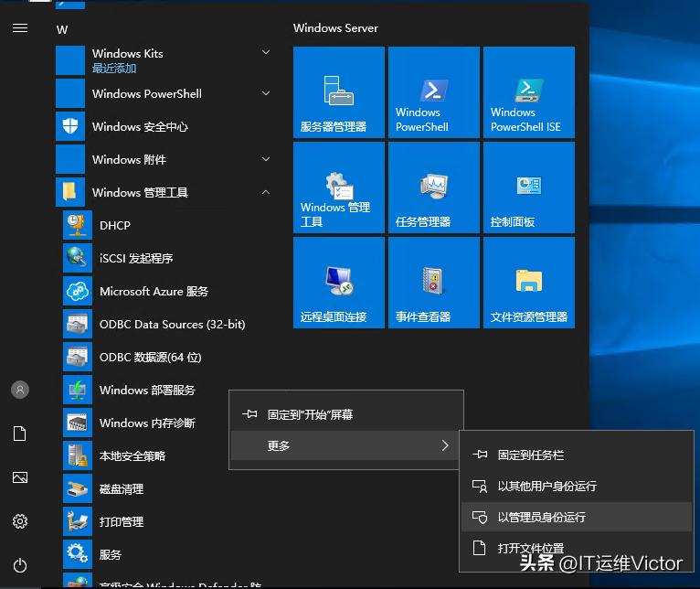
Task: Open the Windows 附件 folder label
Action: pyautogui.click(x=129, y=159)
